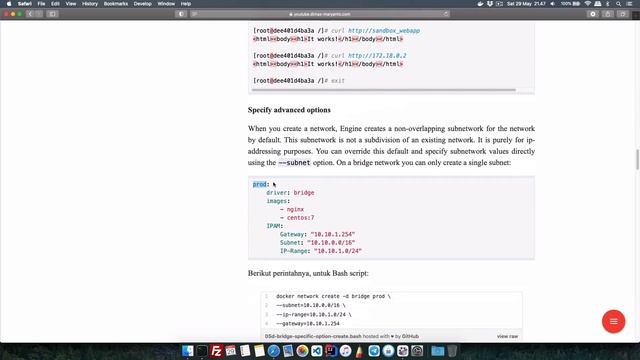The image size is (640, 360).
Task: Open Telegram from the Dock
Action: [374, 351]
